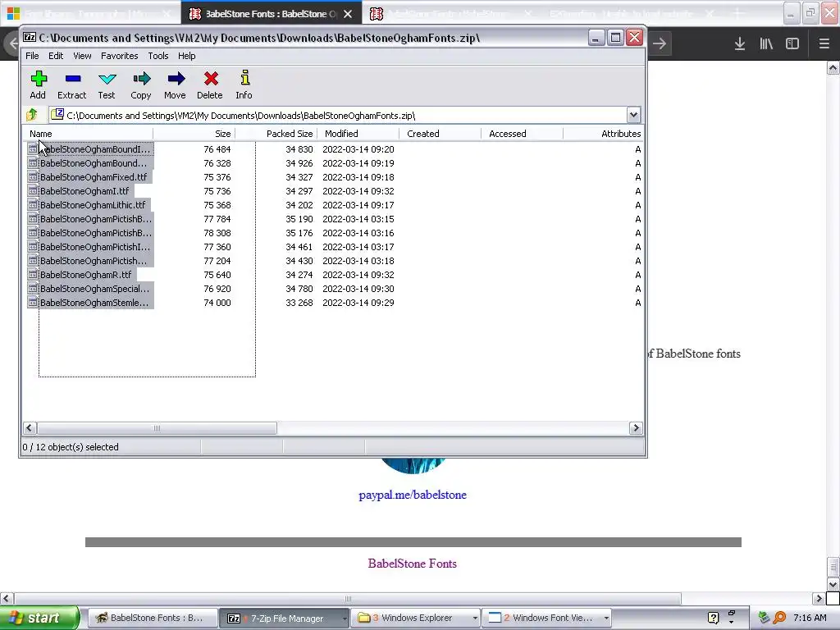Open Firefox library icon
840x630 pixels.
click(x=766, y=44)
